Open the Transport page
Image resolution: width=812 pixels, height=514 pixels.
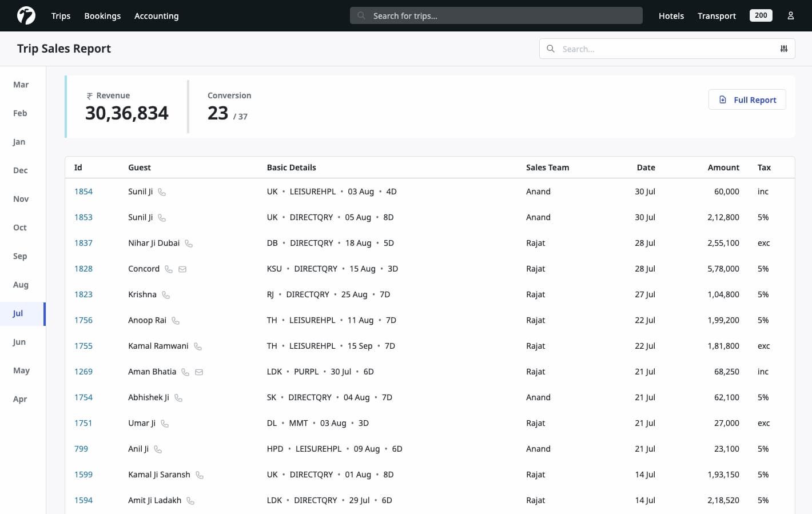click(717, 15)
